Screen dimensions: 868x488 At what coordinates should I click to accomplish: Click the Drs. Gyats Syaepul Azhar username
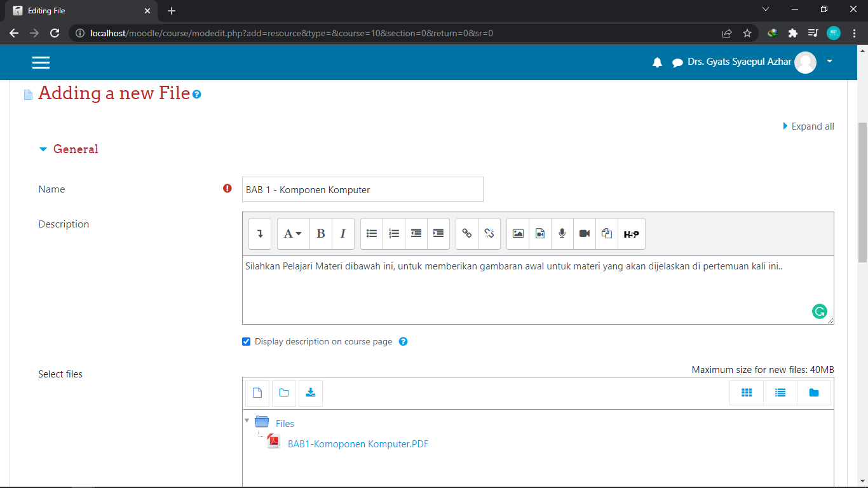click(740, 62)
